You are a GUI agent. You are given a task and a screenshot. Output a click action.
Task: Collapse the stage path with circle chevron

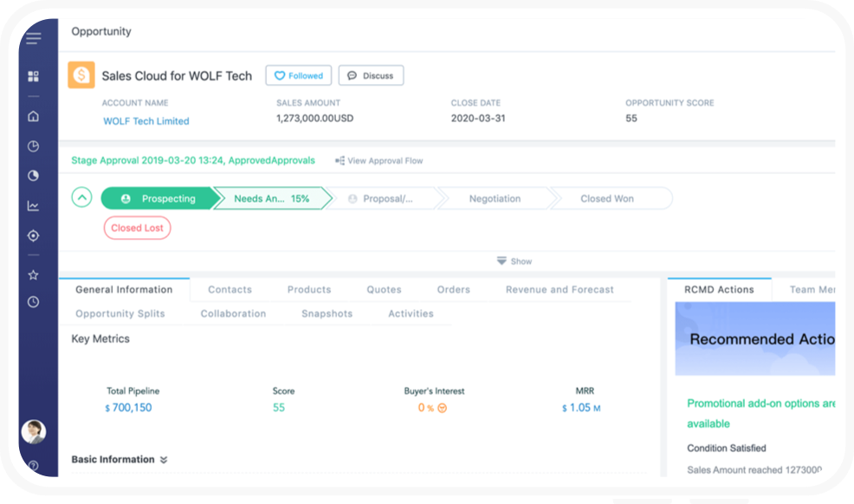click(x=81, y=197)
